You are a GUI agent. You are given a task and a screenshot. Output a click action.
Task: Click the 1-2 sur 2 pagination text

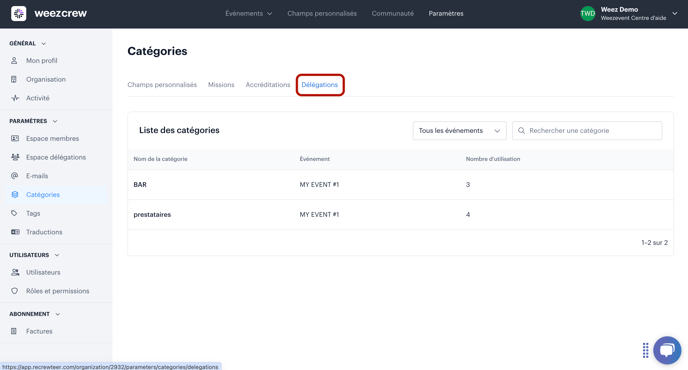point(654,243)
